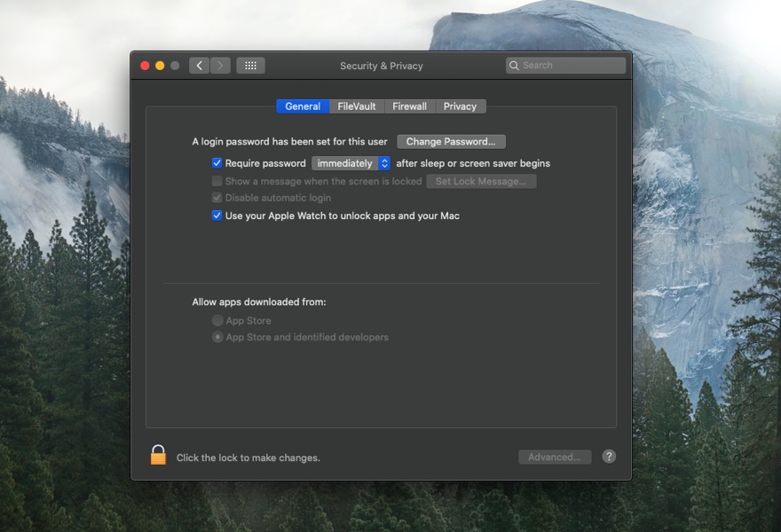Click the gray zoom window button
The height and width of the screenshot is (532, 781).
tap(175, 66)
